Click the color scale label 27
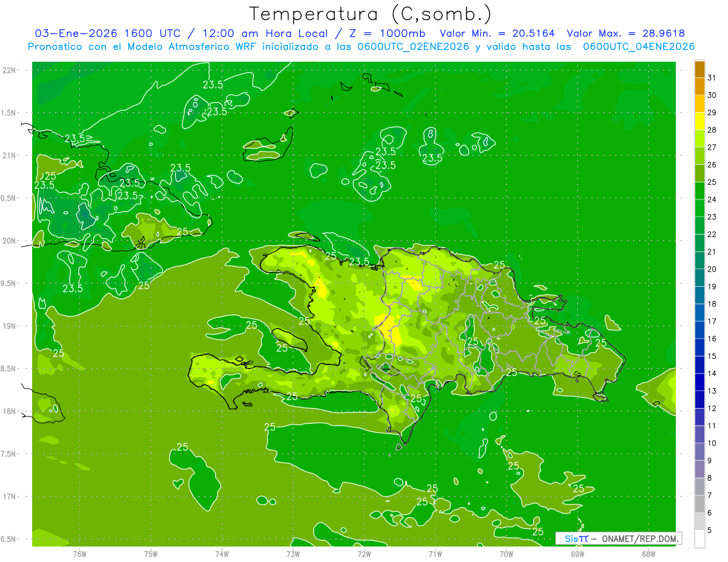The width and height of the screenshot is (728, 562). [712, 147]
